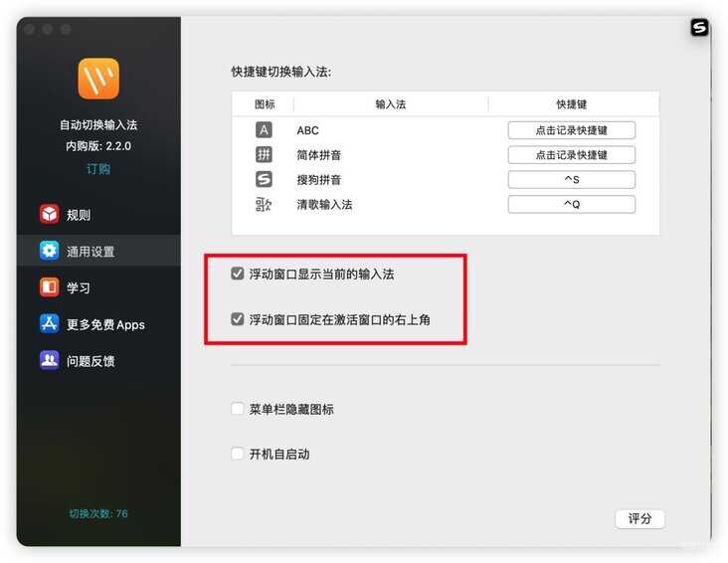Click the 清歌输入法 icon
This screenshot has height=563, width=728.
pyautogui.click(x=264, y=204)
